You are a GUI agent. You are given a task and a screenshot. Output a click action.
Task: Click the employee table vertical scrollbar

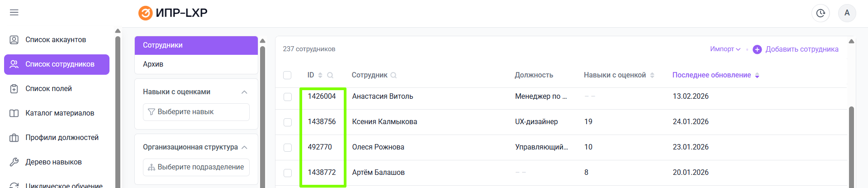click(x=851, y=145)
